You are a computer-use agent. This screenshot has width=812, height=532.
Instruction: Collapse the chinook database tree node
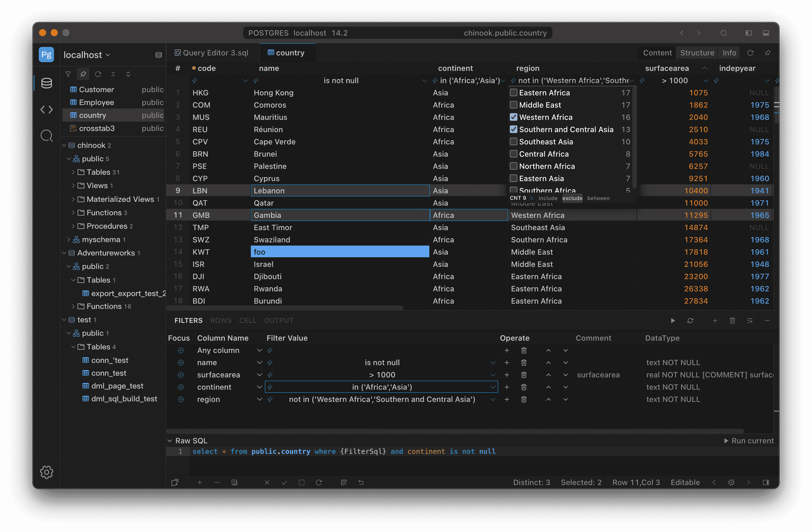point(64,145)
